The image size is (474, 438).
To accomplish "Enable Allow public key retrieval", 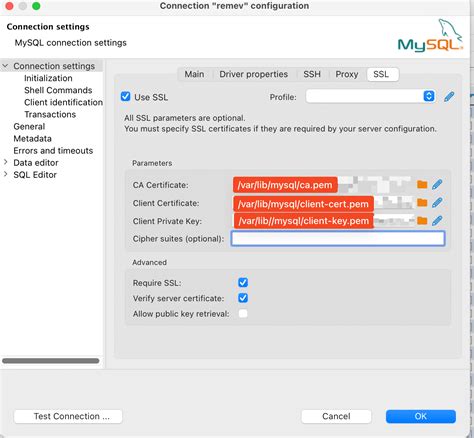I will 243,313.
